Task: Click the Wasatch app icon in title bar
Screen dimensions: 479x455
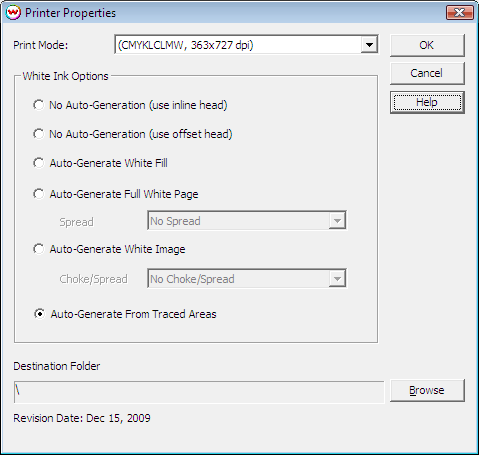Action: [x=13, y=13]
